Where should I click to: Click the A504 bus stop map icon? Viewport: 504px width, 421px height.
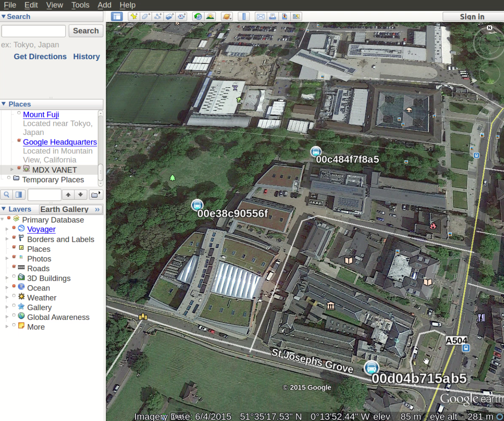click(x=466, y=348)
